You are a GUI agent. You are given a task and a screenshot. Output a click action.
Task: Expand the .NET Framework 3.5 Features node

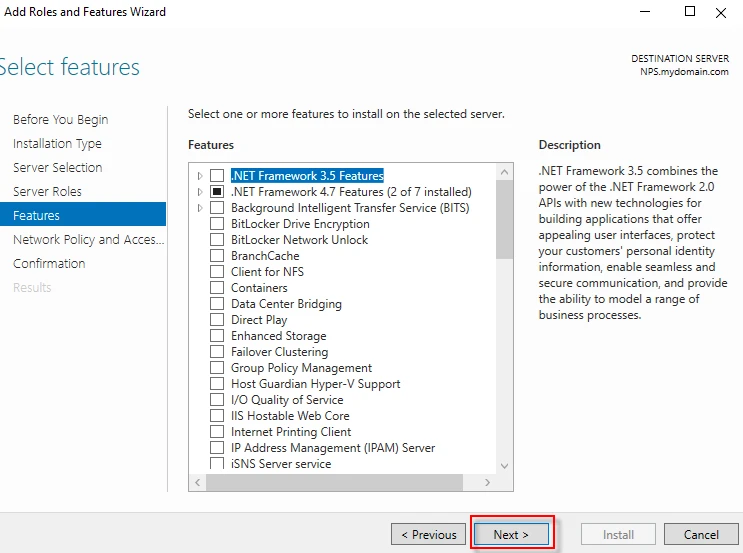pos(200,176)
